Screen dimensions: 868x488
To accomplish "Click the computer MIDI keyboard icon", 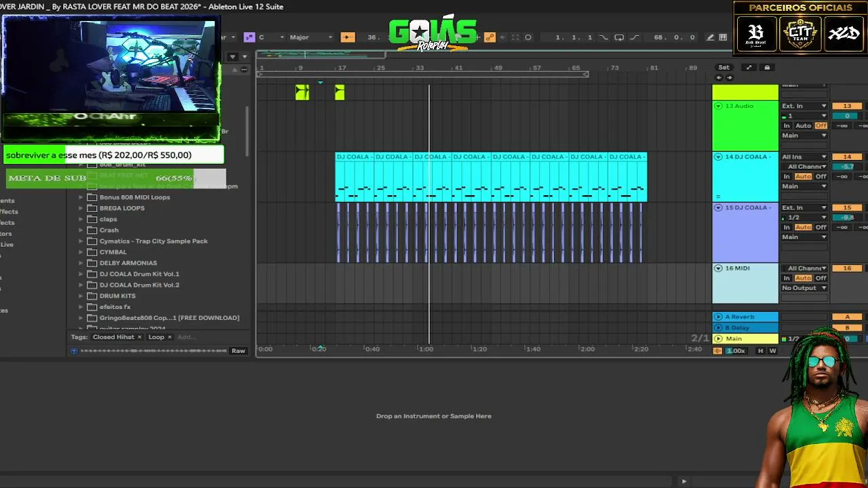I will click(x=723, y=37).
